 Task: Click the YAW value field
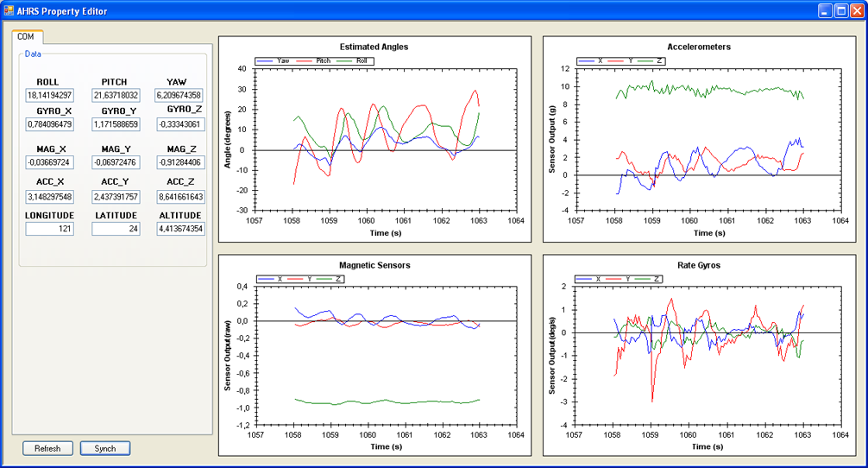[179, 95]
